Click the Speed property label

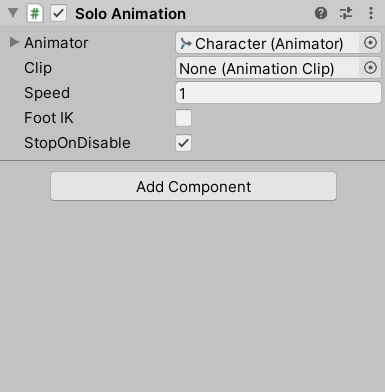coord(47,93)
